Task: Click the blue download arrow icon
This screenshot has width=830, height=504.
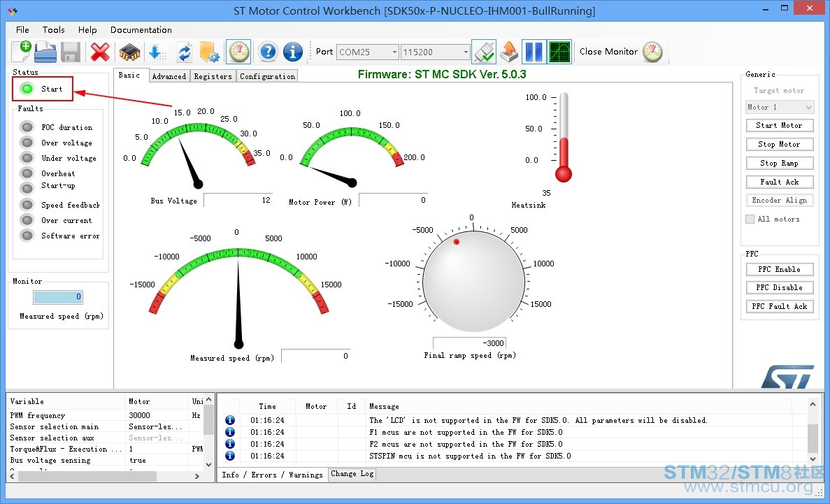Action: tap(157, 52)
